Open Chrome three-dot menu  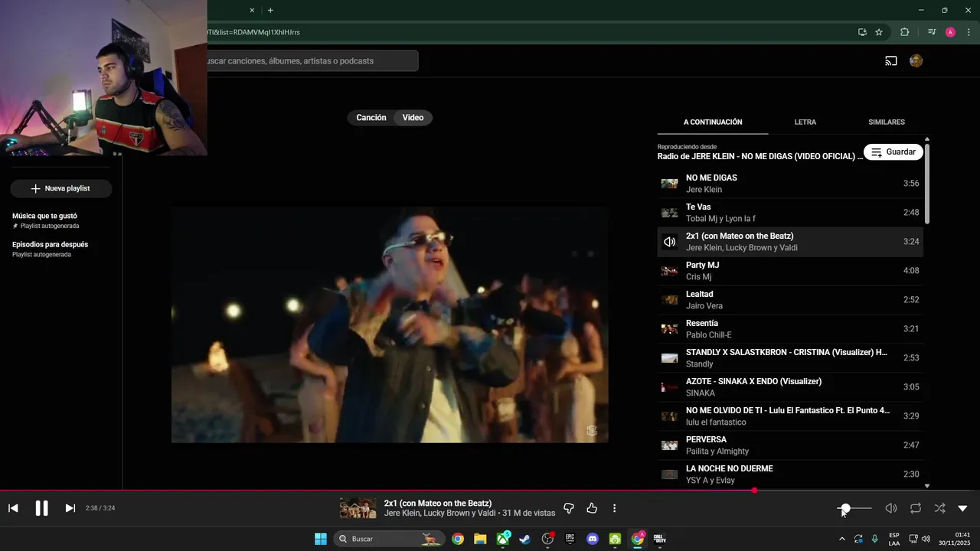(969, 32)
